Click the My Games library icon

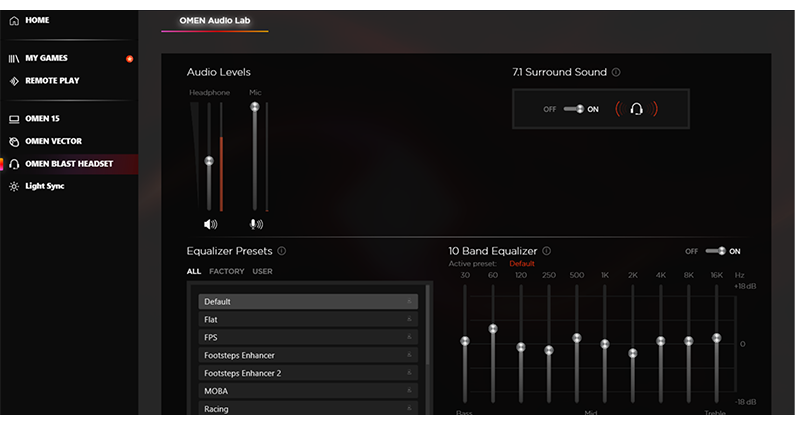pos(14,59)
